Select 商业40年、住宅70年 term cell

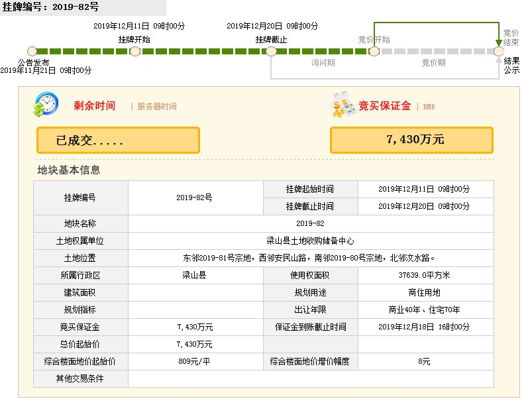coord(425,310)
